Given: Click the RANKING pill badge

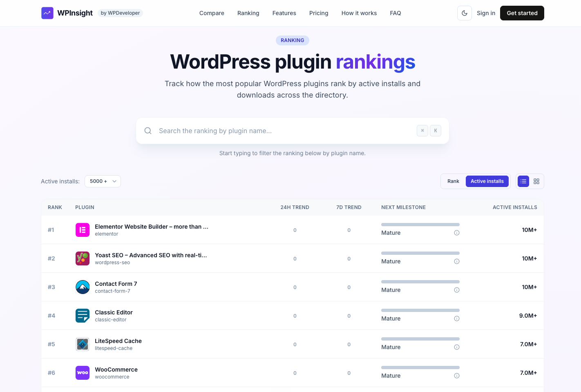Looking at the screenshot, I should coord(293,40).
